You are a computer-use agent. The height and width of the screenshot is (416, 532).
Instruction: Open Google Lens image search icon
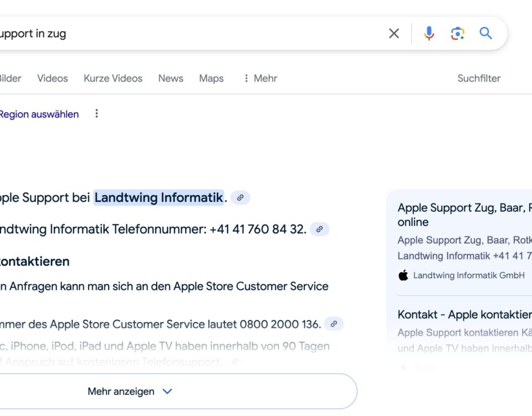click(457, 33)
